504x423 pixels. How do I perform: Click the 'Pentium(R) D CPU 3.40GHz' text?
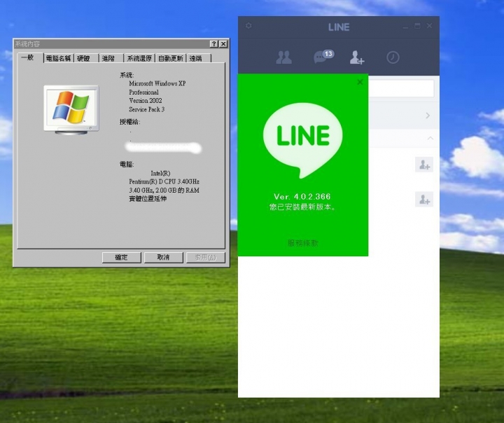(164, 182)
